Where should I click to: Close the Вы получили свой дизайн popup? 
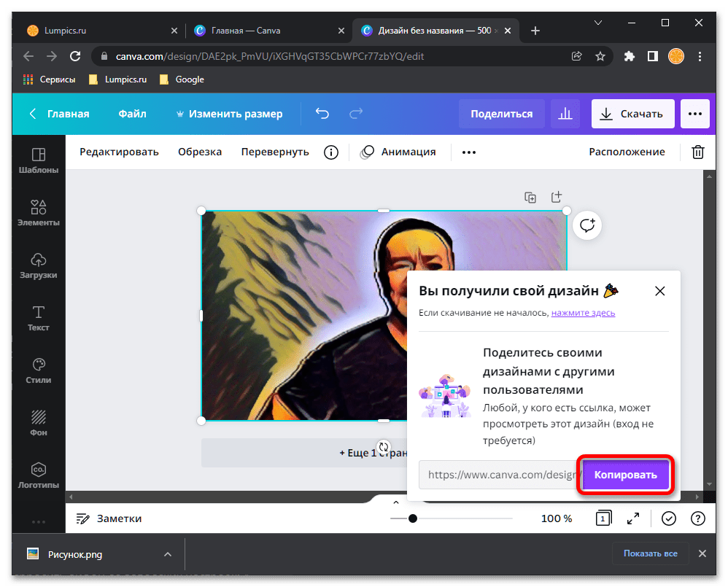[x=659, y=291]
